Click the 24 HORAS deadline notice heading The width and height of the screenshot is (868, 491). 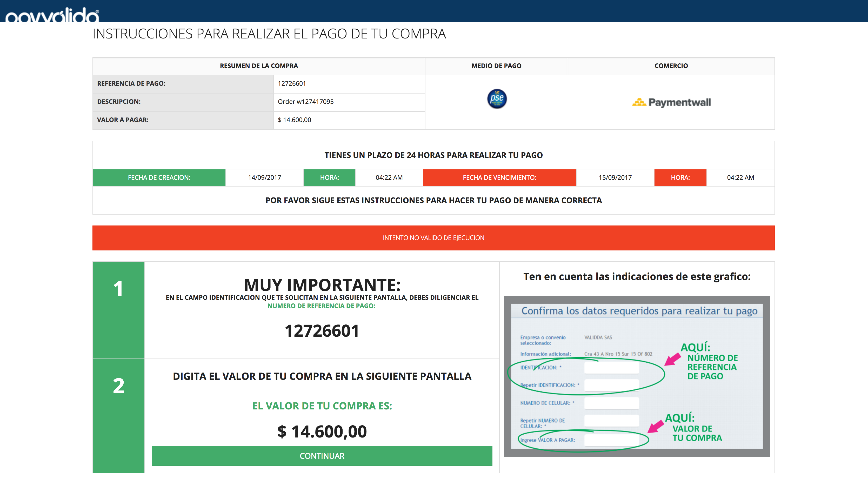pyautogui.click(x=433, y=155)
